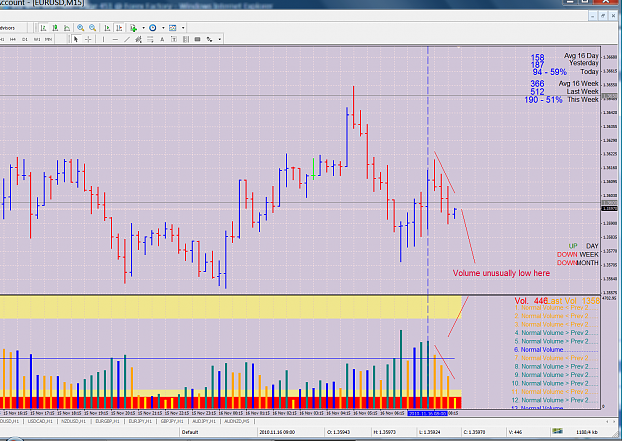Click the DOWN MONTH trend label
The width and height of the screenshot is (625, 441).
click(x=577, y=263)
